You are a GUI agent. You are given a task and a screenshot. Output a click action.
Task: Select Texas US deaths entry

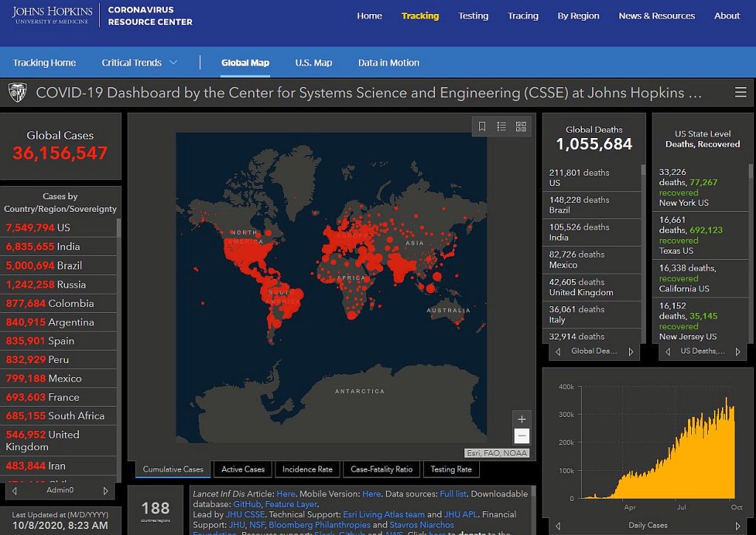coord(701,235)
